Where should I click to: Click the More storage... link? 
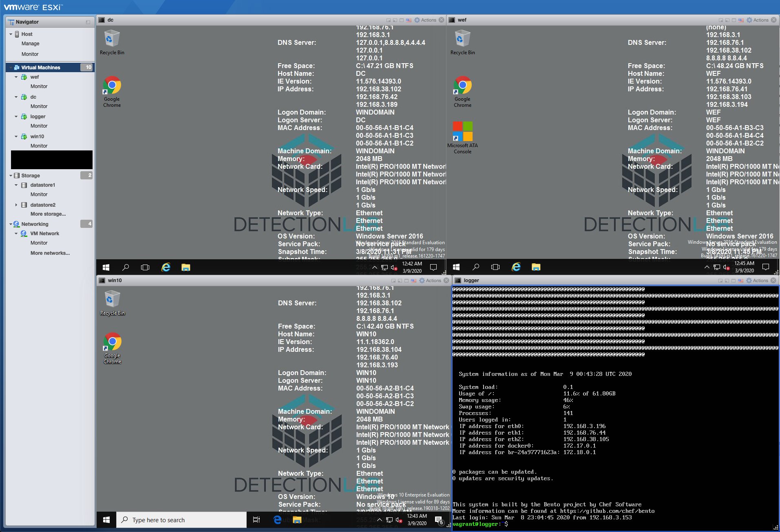[x=48, y=214]
